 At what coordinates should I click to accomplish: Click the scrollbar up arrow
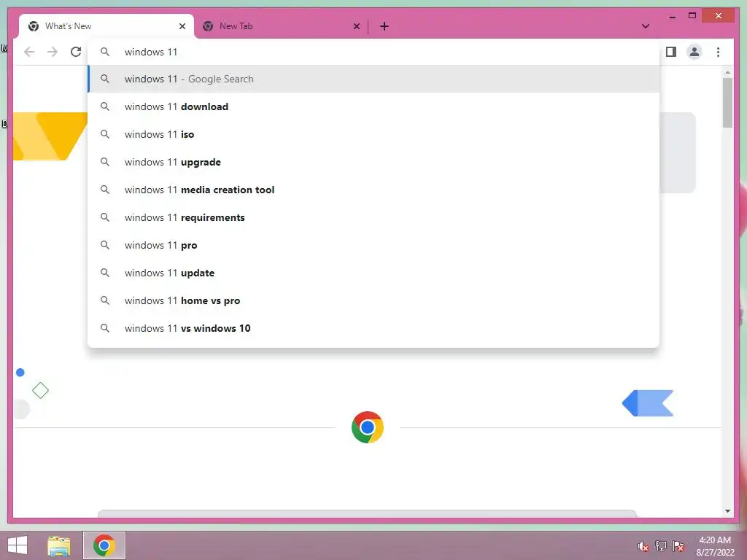click(727, 72)
